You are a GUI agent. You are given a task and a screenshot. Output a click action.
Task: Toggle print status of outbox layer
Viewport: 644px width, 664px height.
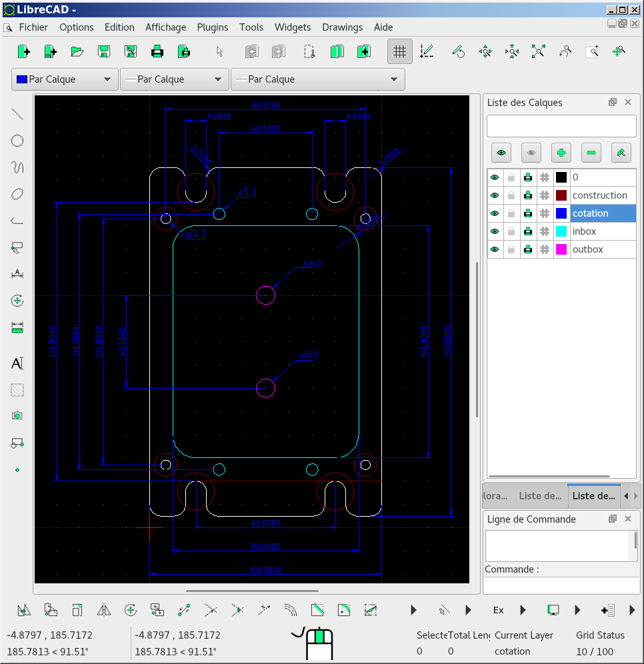tap(528, 249)
